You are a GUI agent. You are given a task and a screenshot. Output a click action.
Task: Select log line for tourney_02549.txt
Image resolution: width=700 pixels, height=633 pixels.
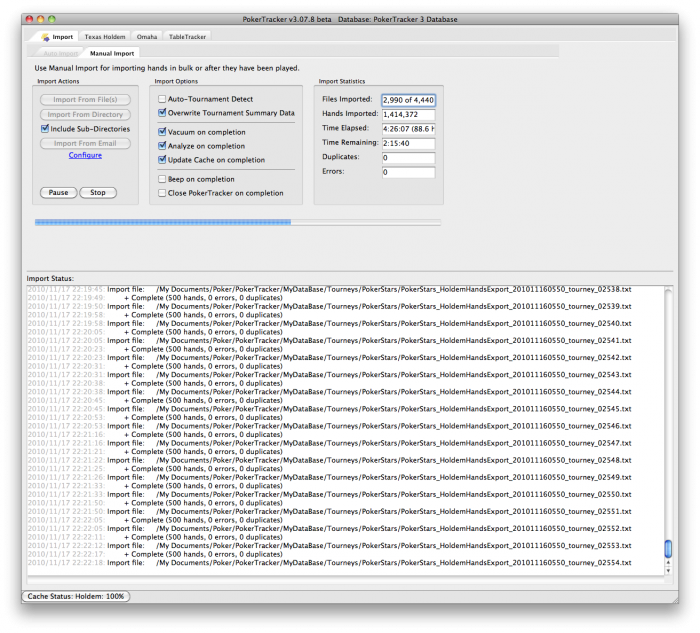(329, 477)
